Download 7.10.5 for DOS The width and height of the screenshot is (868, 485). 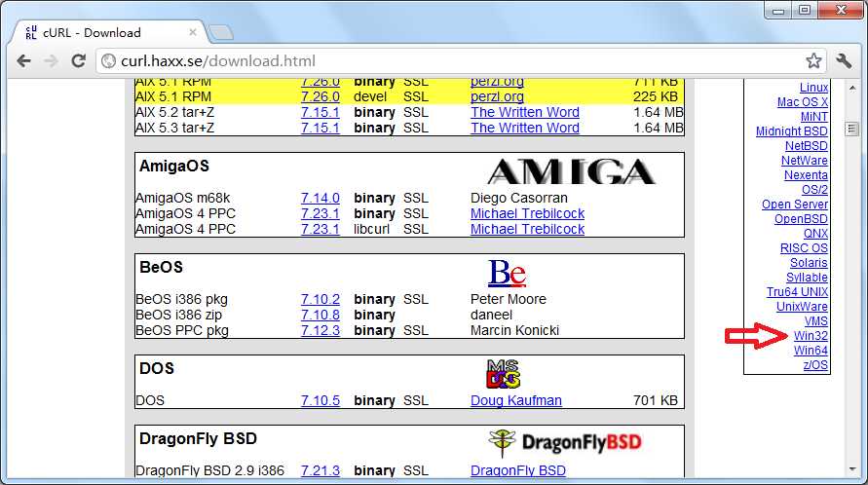click(320, 400)
